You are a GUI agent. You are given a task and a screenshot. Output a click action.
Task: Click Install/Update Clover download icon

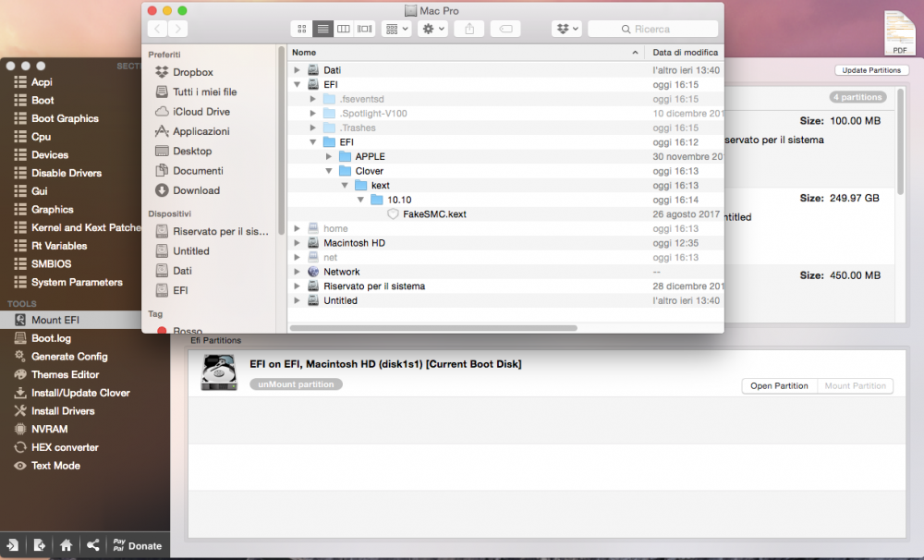click(20, 393)
